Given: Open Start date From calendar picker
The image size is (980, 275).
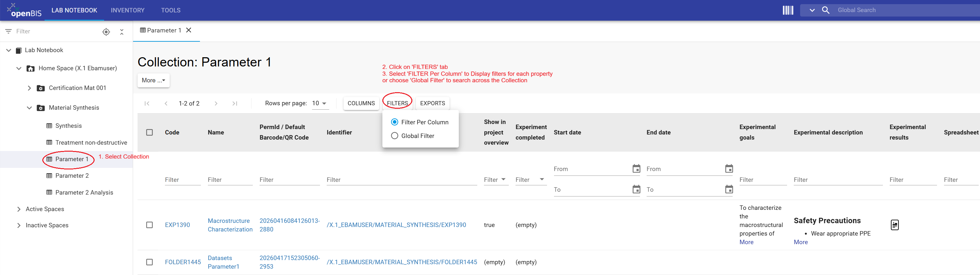Looking at the screenshot, I should point(636,168).
